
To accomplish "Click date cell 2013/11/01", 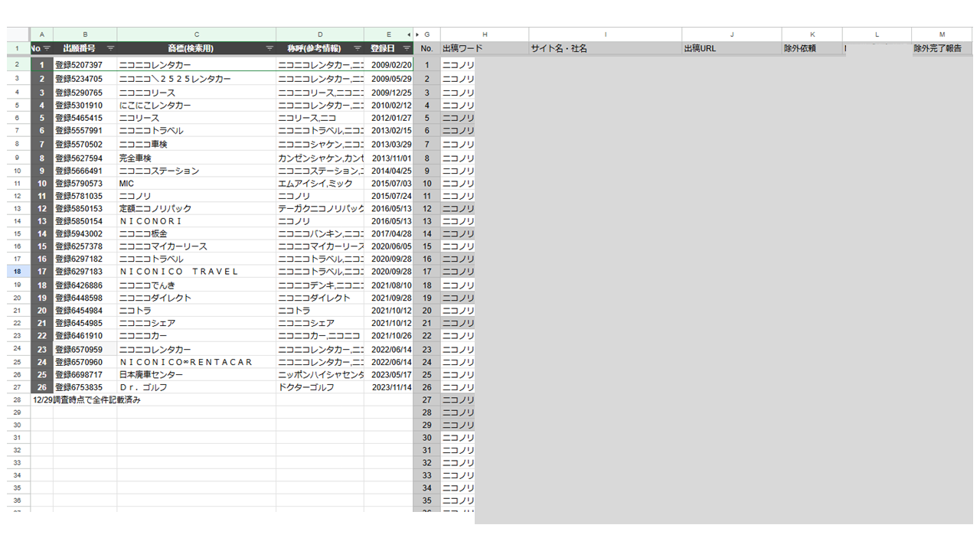I will tap(388, 158).
